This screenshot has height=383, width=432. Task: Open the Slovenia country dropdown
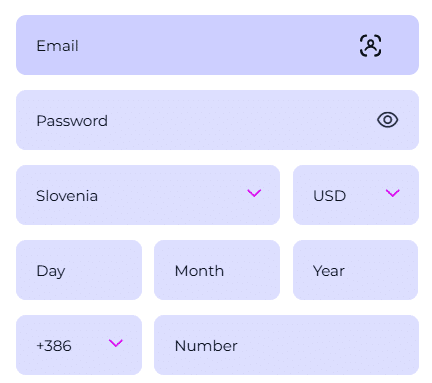pos(148,195)
